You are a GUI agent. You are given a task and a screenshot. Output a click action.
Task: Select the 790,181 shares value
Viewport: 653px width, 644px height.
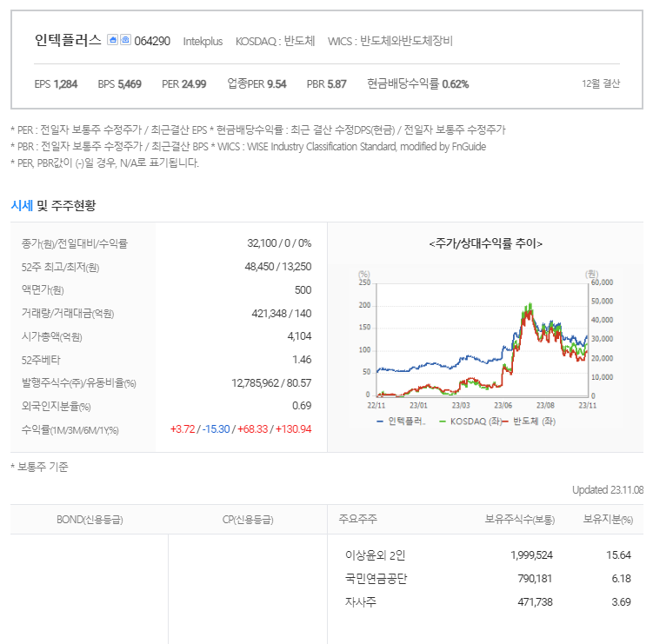(535, 579)
